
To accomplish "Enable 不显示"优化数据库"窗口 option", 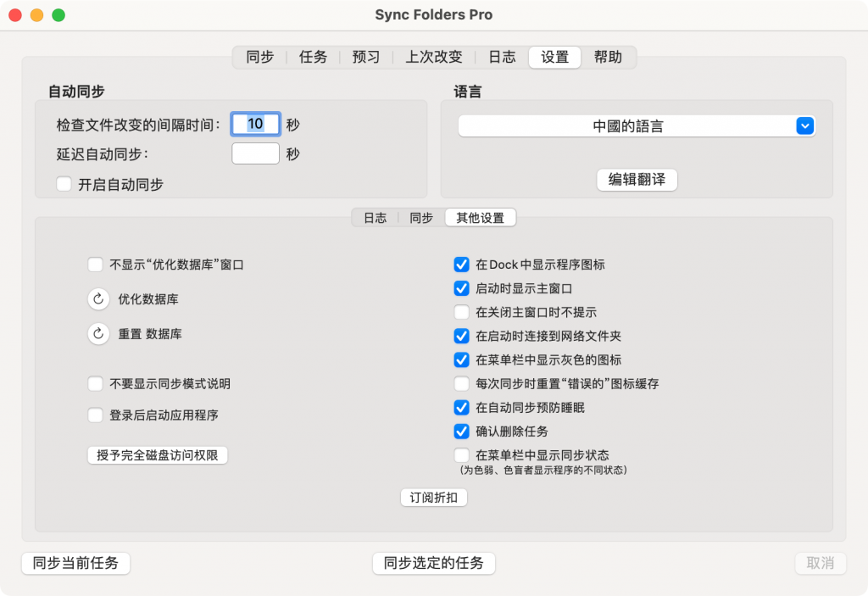I will [x=95, y=265].
